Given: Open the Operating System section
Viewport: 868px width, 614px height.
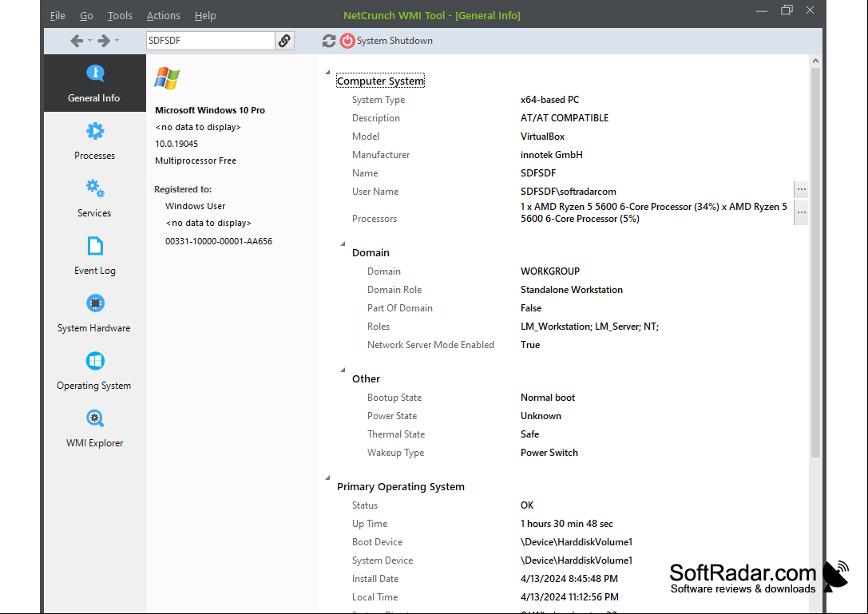Looking at the screenshot, I should [95, 371].
